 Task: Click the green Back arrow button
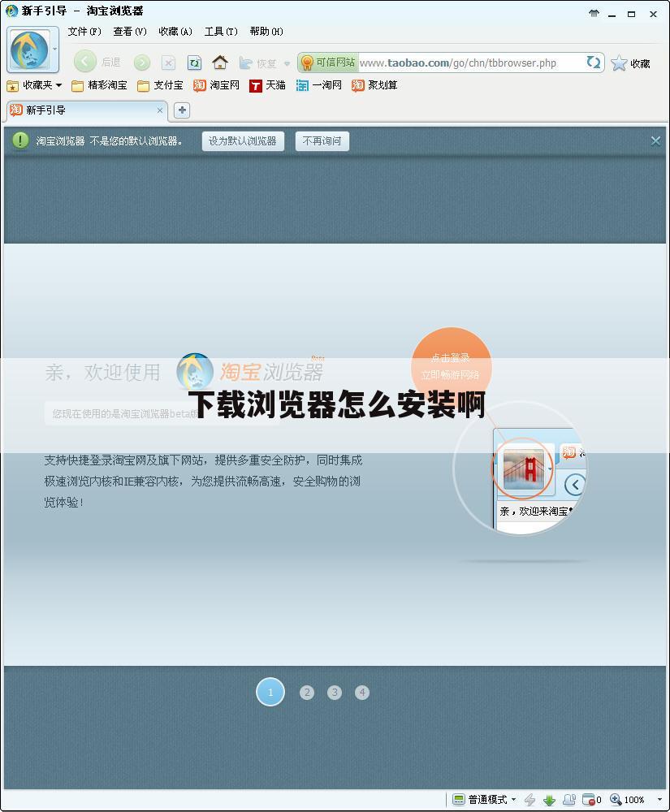pyautogui.click(x=85, y=63)
